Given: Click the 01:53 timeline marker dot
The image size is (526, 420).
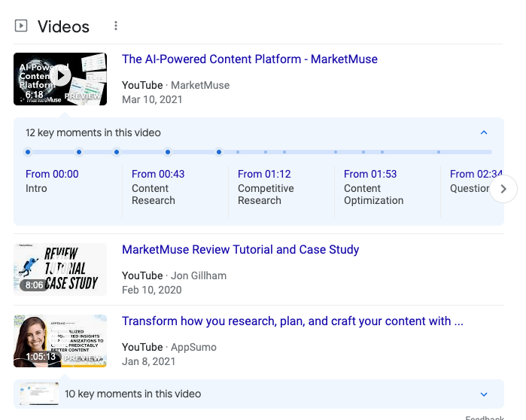Looking at the screenshot, I should coord(168,152).
